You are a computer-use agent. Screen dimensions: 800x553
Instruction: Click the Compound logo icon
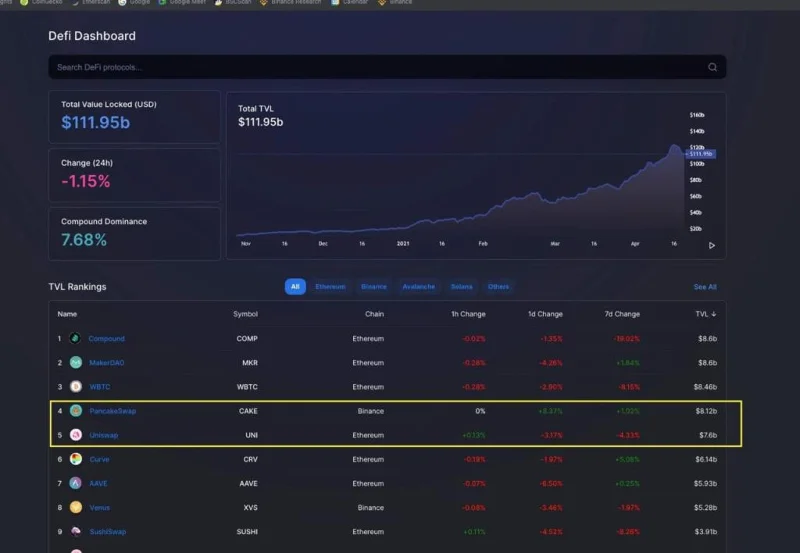click(x=76, y=338)
